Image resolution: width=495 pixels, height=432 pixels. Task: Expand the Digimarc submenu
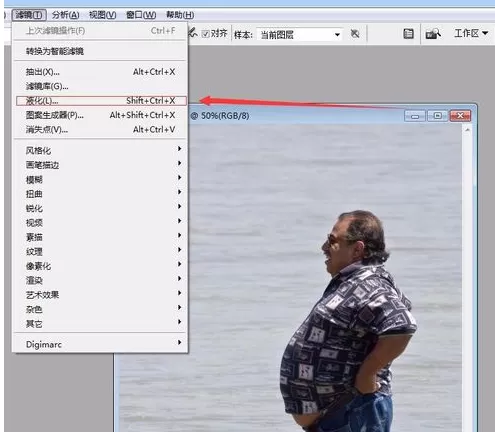(100, 344)
